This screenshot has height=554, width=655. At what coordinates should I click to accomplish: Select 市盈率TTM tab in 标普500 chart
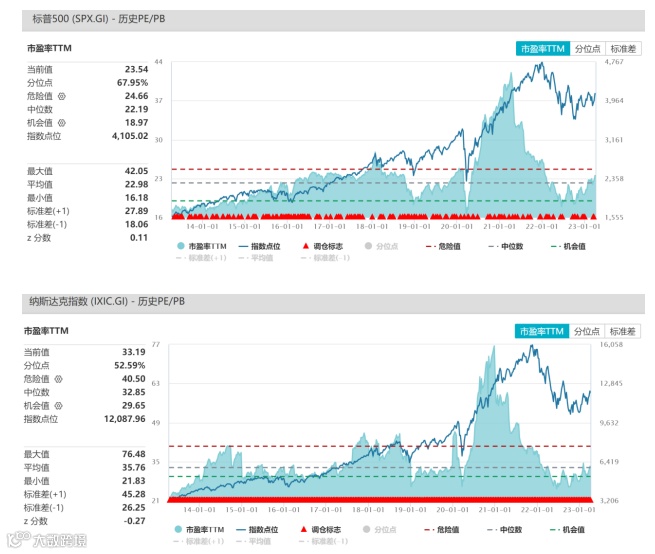[543, 49]
